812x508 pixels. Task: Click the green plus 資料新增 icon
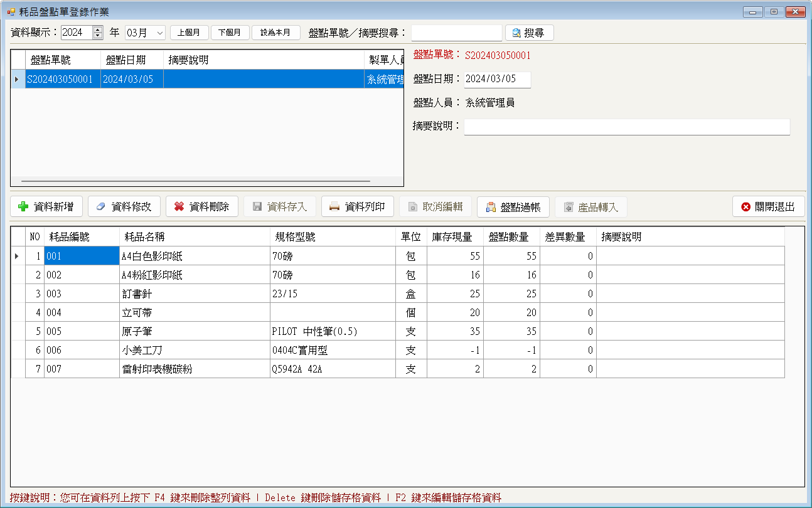pos(24,206)
